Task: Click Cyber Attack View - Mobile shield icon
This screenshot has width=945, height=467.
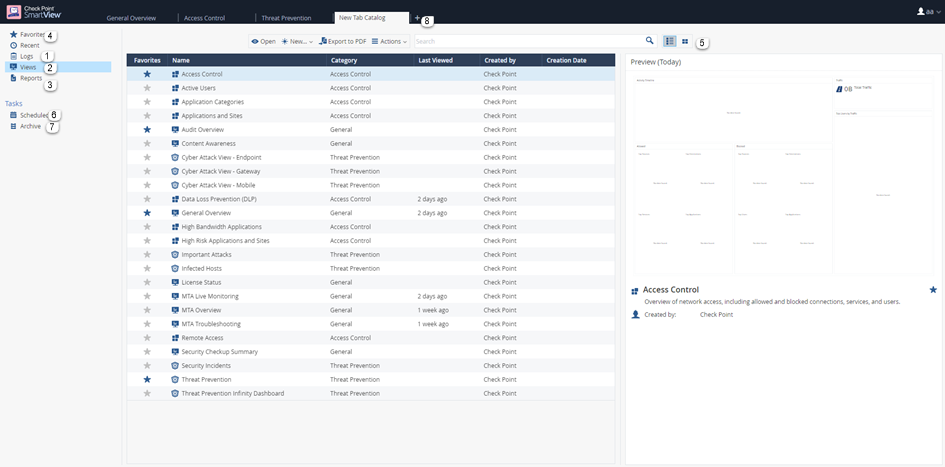Action: [x=175, y=185]
